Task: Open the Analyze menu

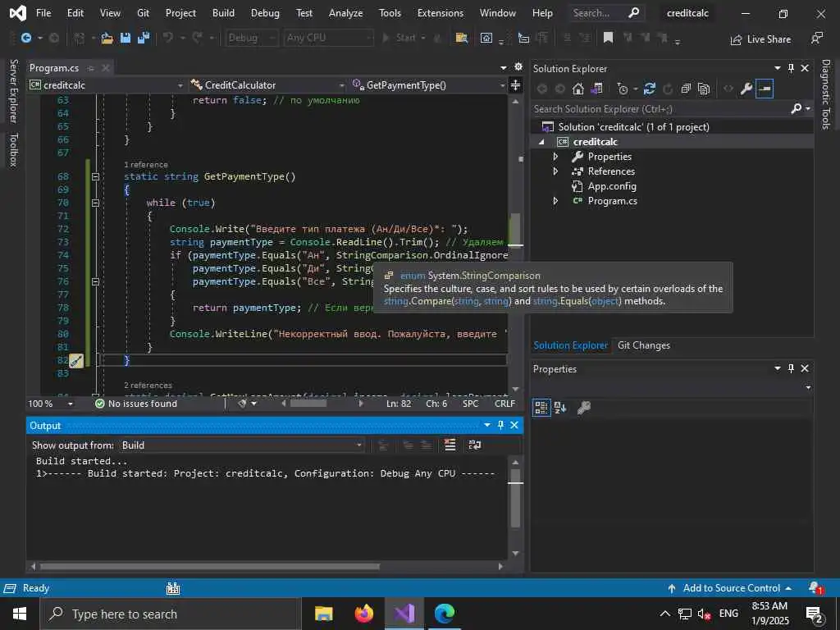Action: [x=345, y=13]
